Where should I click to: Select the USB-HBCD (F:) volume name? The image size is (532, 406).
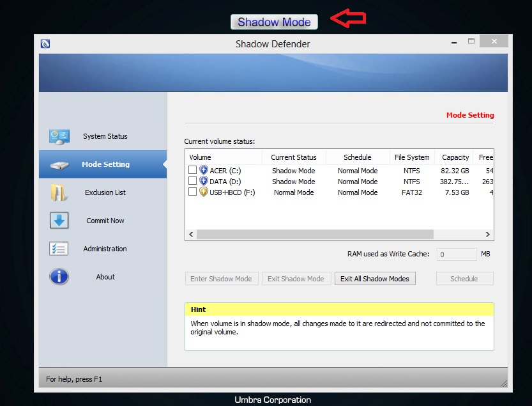pyautogui.click(x=232, y=192)
